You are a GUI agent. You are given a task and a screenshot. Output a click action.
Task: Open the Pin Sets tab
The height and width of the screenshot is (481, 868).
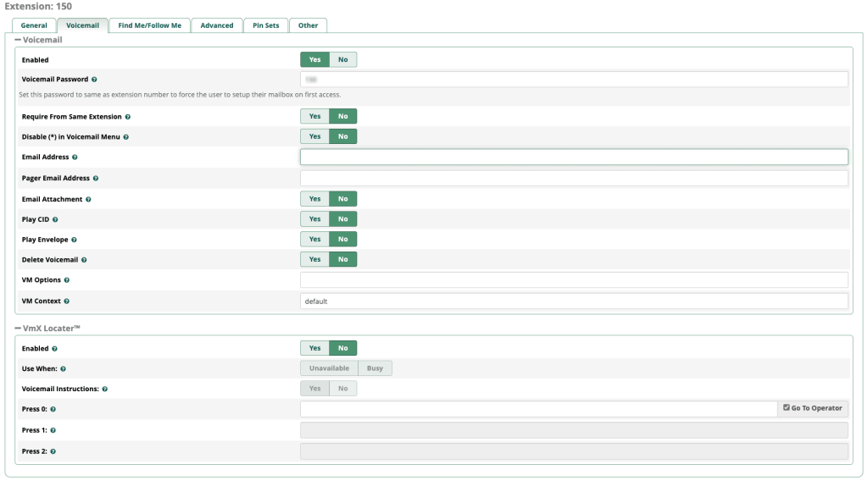click(265, 25)
